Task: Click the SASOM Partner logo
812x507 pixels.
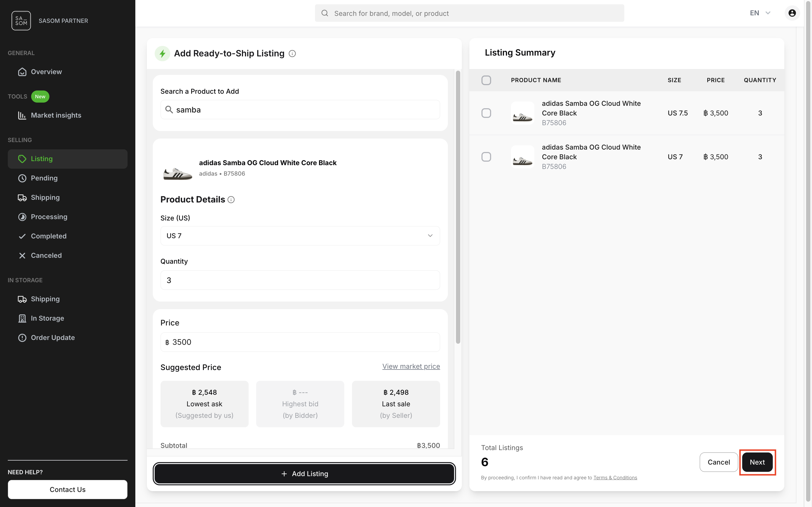Action: point(21,20)
